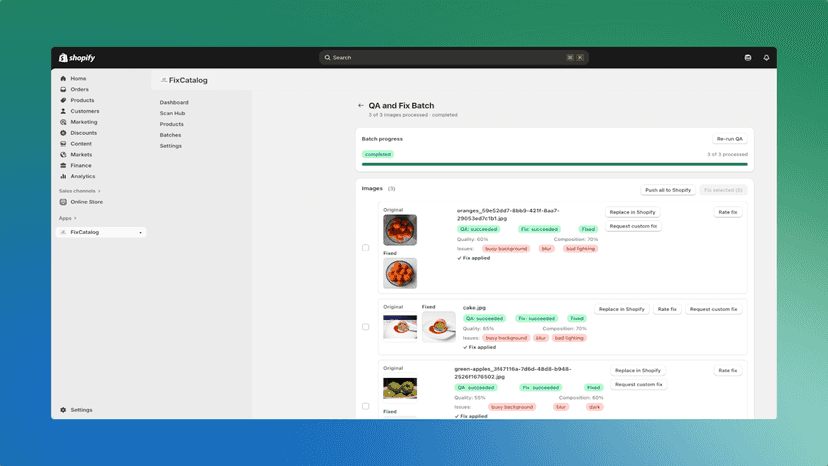Click 'dark' issue tag on green-apples row
The height and width of the screenshot is (466, 828).
(595, 407)
